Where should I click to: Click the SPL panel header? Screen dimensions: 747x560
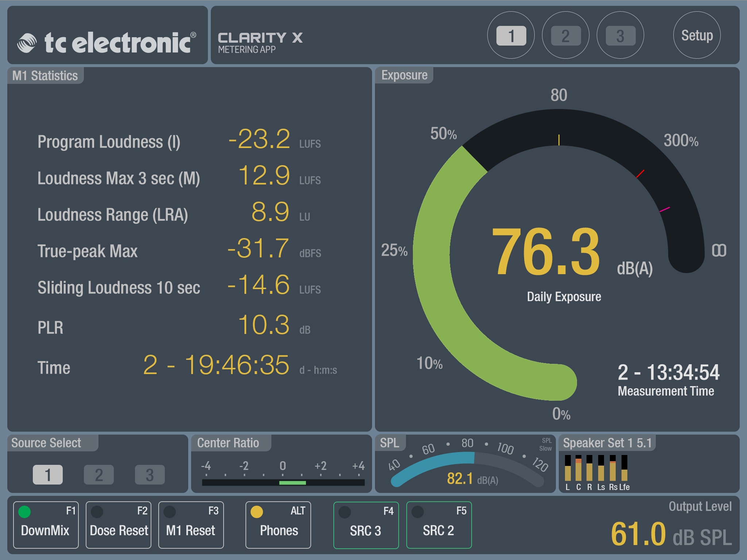[390, 443]
